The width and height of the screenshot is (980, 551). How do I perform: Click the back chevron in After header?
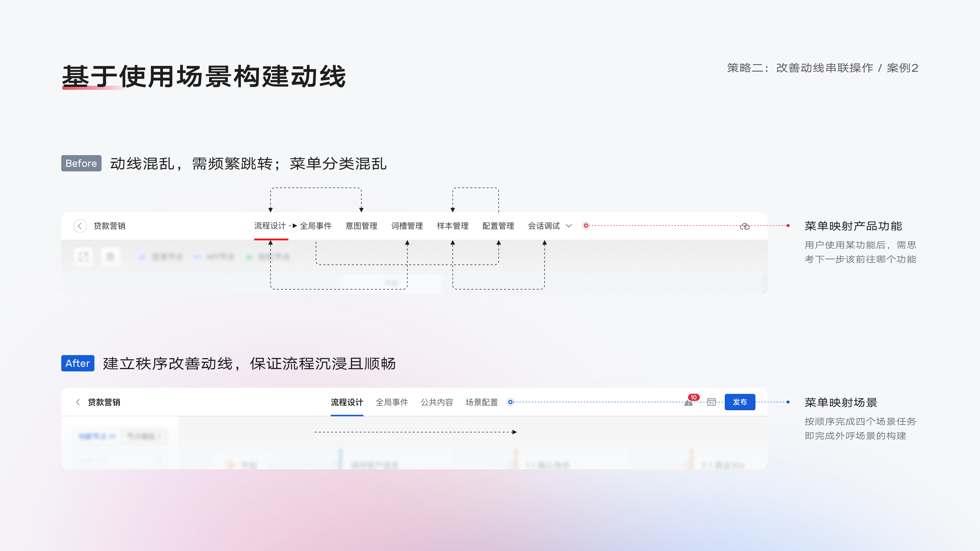point(78,402)
